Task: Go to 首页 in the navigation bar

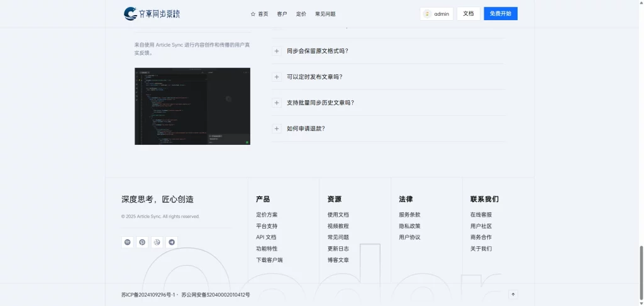Action: pos(259,14)
